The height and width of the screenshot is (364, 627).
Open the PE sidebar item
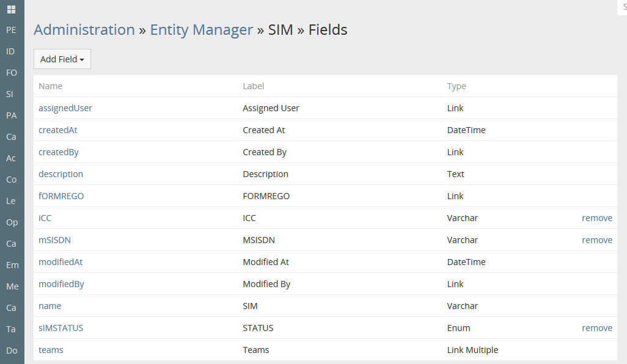[11, 30]
